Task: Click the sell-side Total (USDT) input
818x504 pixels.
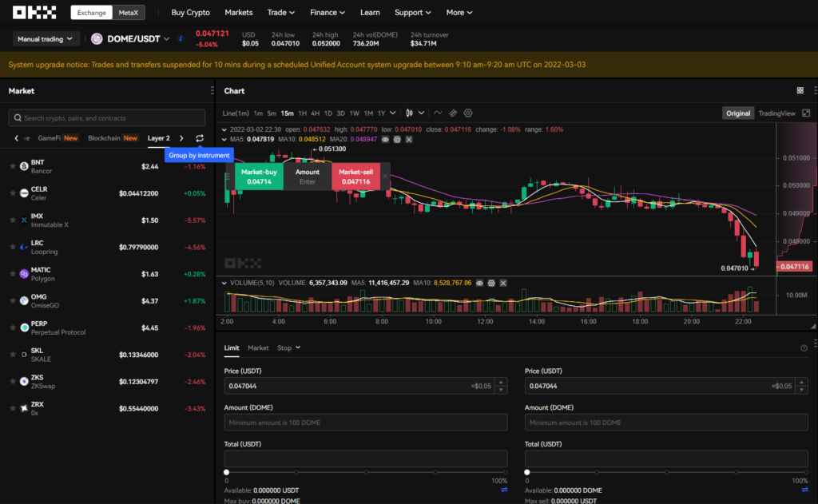Action: pos(666,458)
